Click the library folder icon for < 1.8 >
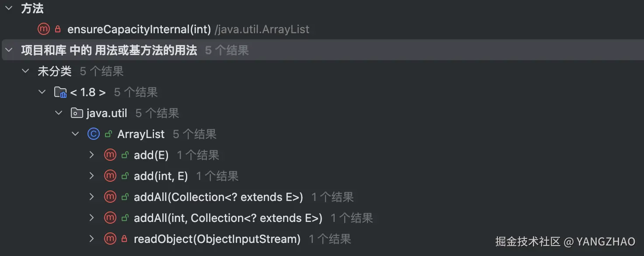The height and width of the screenshot is (256, 644). pos(60,92)
